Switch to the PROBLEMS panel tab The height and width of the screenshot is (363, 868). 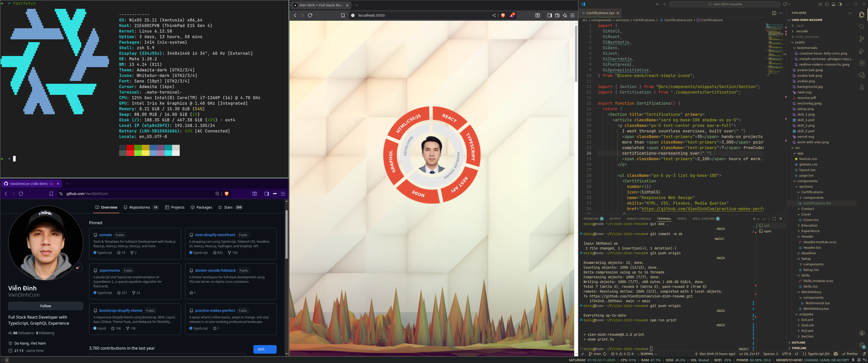coord(591,218)
